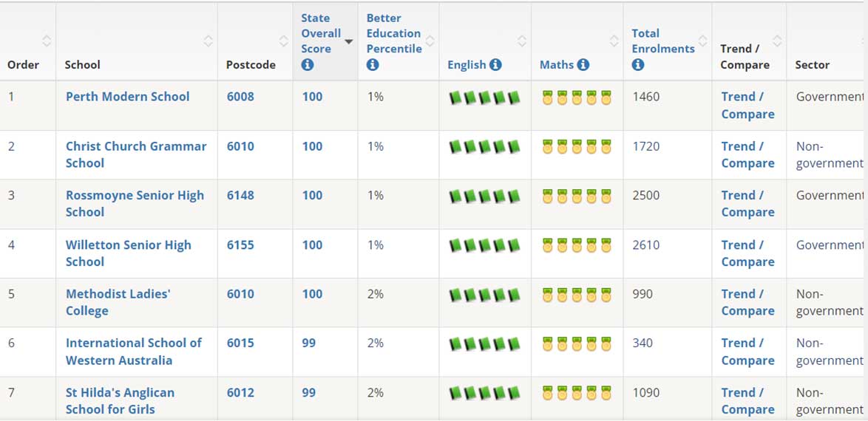Click English book icons for International School row
The width and height of the screenshot is (868, 421).
484,344
